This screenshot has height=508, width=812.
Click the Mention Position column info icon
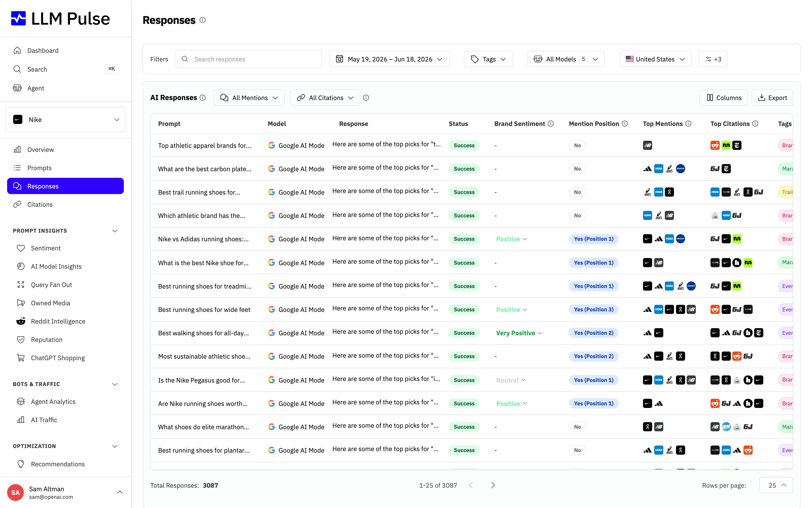(625, 124)
